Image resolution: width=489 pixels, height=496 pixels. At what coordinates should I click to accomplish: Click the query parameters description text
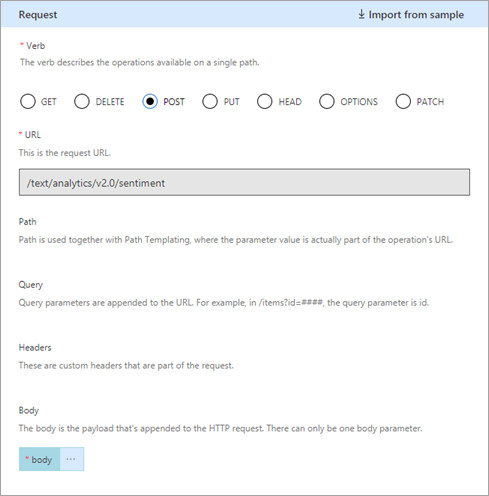(x=224, y=303)
